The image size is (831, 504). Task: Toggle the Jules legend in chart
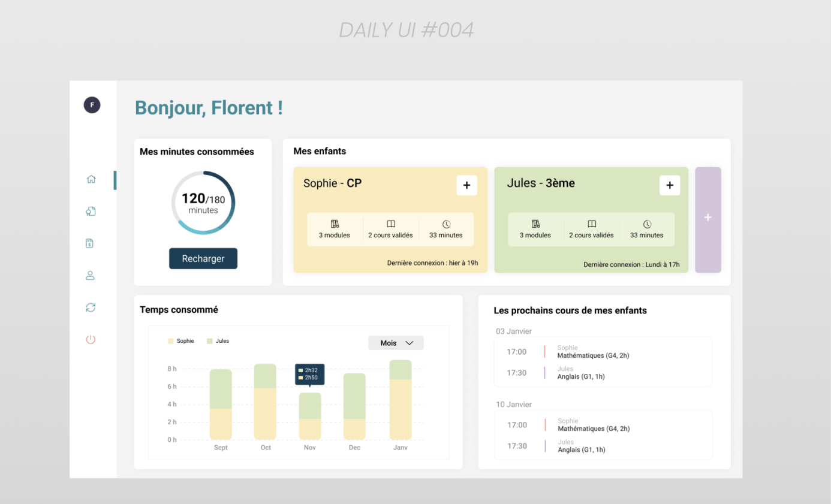[218, 341]
